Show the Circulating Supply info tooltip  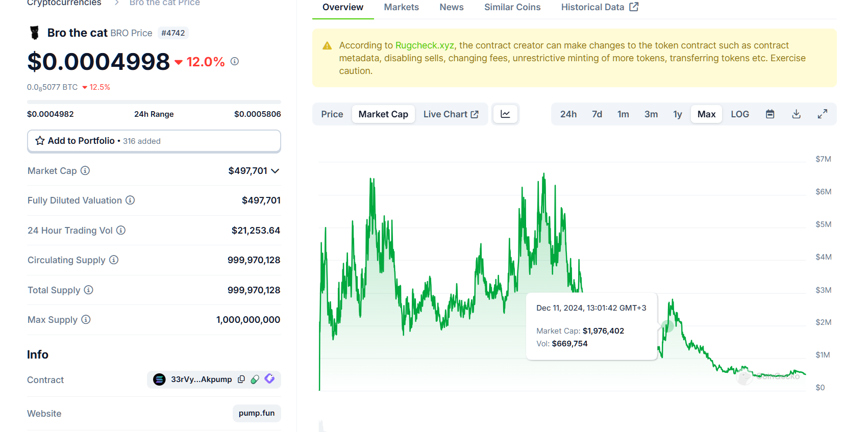coord(114,260)
